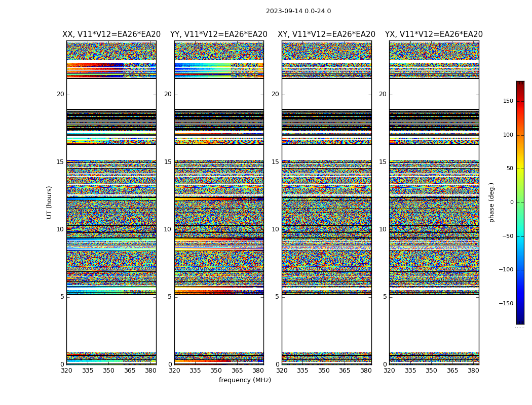Click the 5 tick label on YX plot
The height and width of the screenshot is (405, 532).
click(x=385, y=297)
